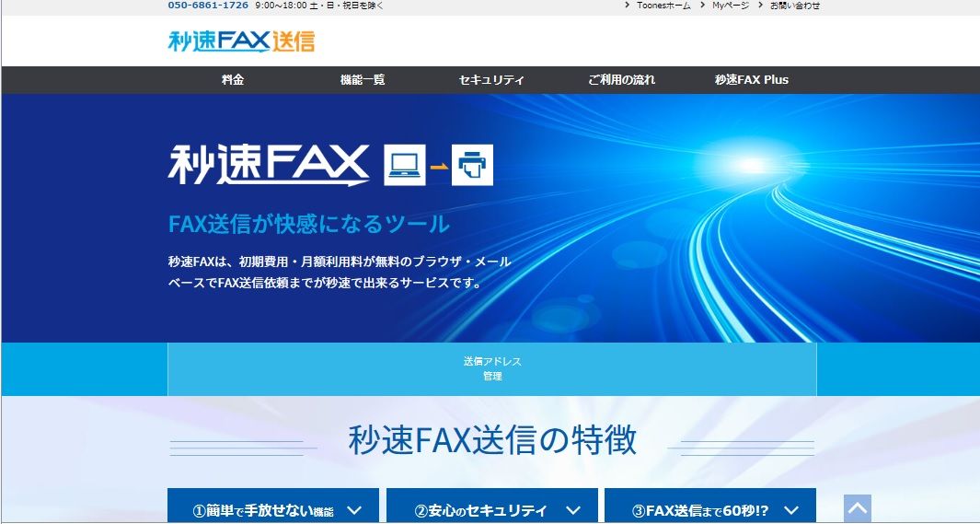Open the お問い合わせ link
980x524 pixels.
(794, 6)
